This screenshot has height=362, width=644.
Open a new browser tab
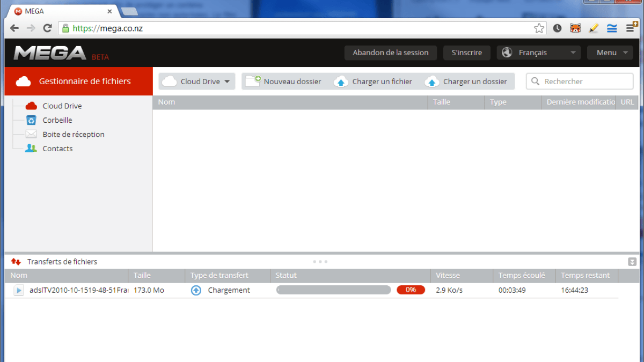[129, 11]
